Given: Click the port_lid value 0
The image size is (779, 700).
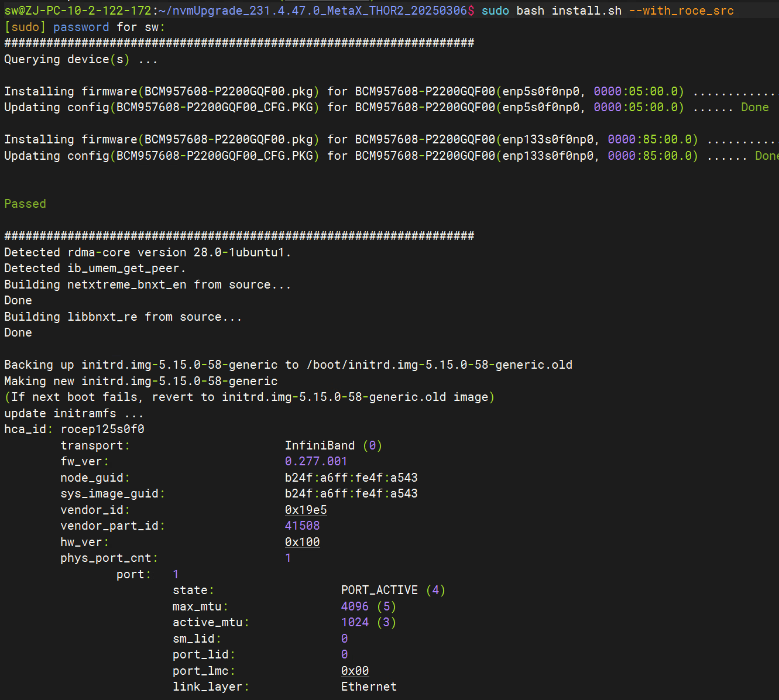Looking at the screenshot, I should coord(345,654).
